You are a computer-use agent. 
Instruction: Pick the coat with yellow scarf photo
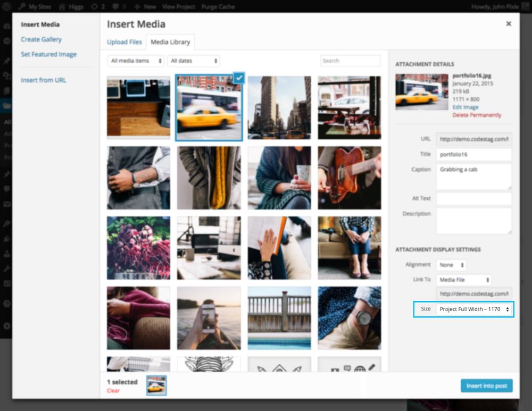pyautogui.click(x=209, y=178)
